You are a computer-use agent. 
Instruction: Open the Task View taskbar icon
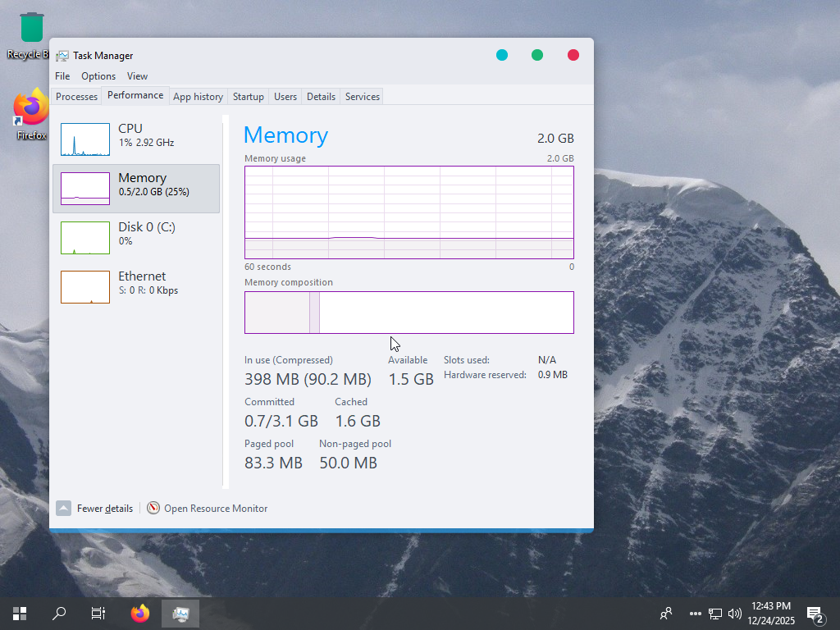click(98, 613)
